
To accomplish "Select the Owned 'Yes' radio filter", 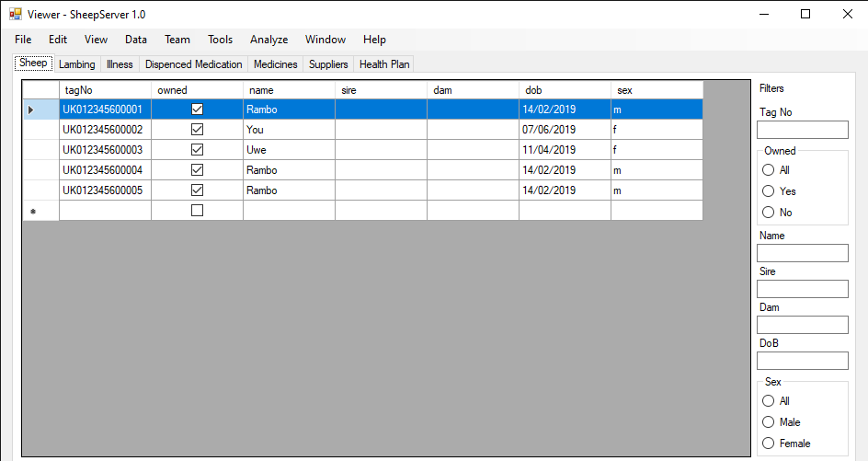I will 769,191.
